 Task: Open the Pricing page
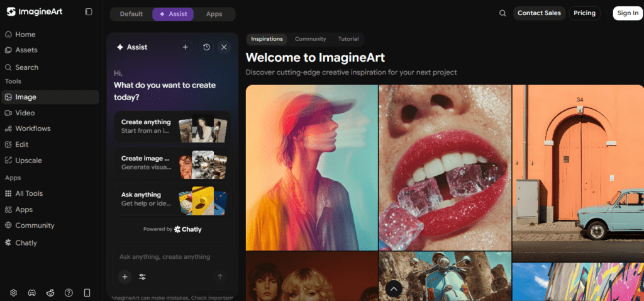(x=584, y=13)
